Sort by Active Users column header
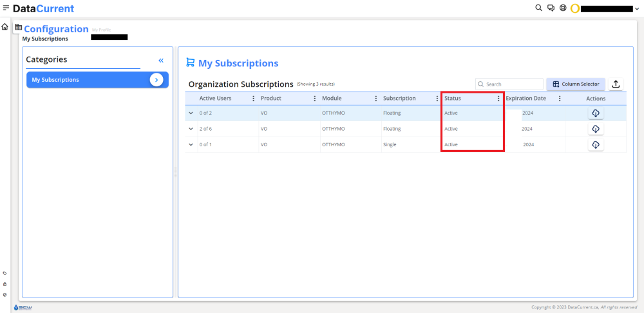This screenshot has height=313, width=644. point(215,99)
